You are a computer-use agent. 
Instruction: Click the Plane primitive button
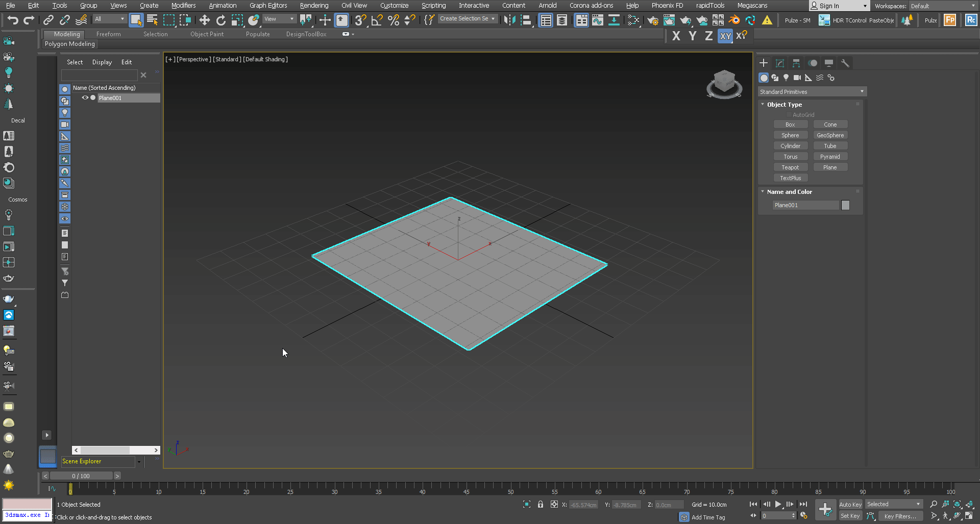point(830,167)
